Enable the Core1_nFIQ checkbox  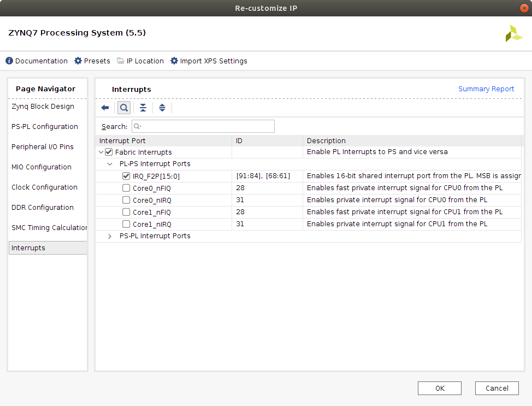click(x=126, y=212)
